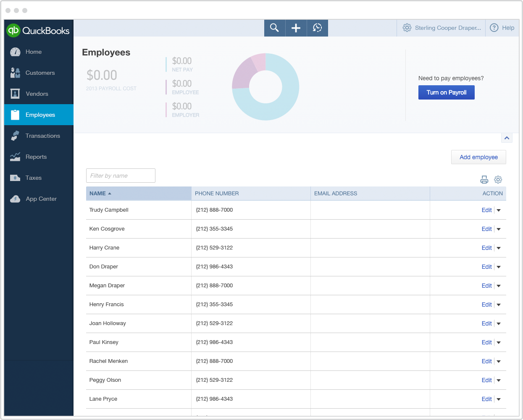
Task: Expand action dropdown for Henry Francis
Action: click(x=499, y=304)
